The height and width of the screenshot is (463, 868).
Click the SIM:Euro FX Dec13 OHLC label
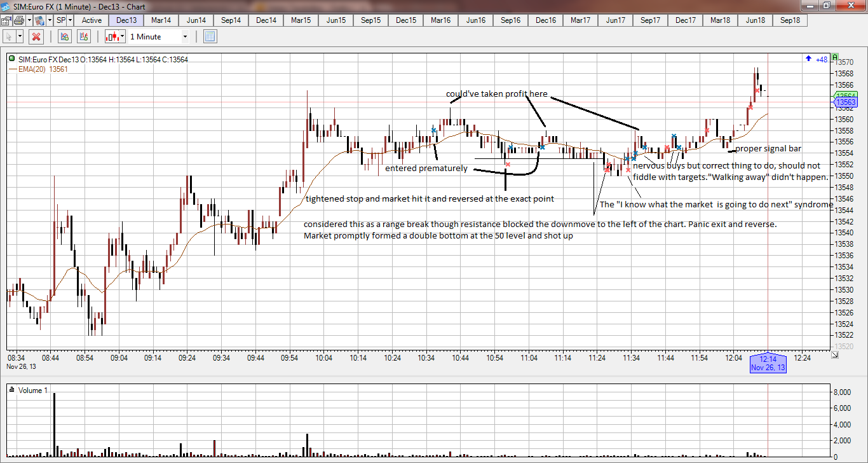click(102, 59)
